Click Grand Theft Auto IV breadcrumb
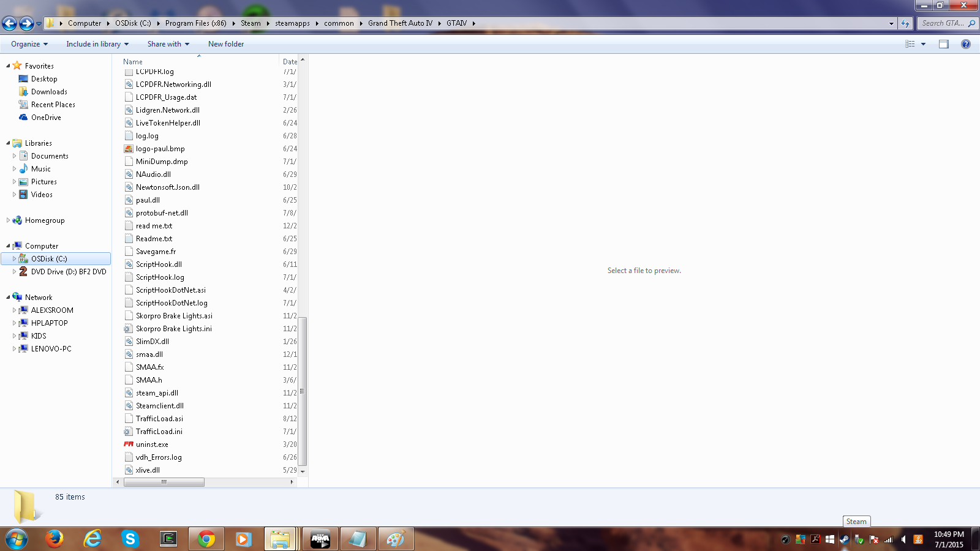 pos(400,23)
